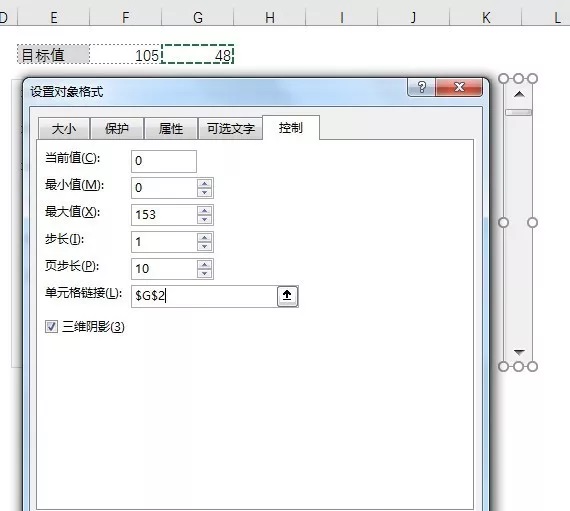This screenshot has height=511, width=570.
Task: Click the 最大值 field showing 153
Action: click(x=164, y=214)
